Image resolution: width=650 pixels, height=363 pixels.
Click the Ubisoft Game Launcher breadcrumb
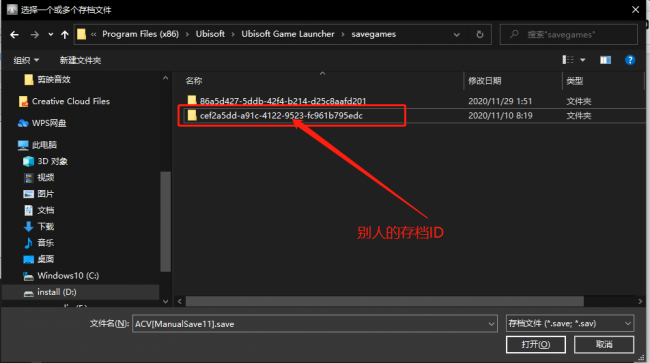pyautogui.click(x=288, y=34)
